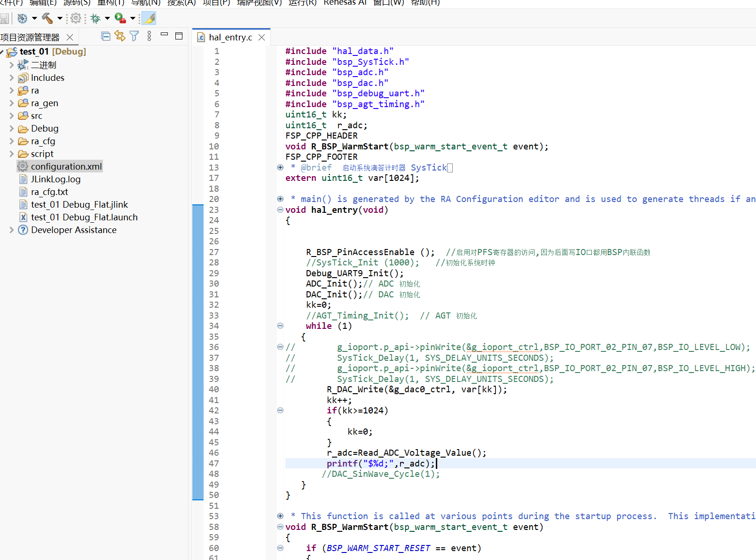This screenshot has height=560, width=756.
Task: Expand the Developer Assistance node
Action: (12, 230)
